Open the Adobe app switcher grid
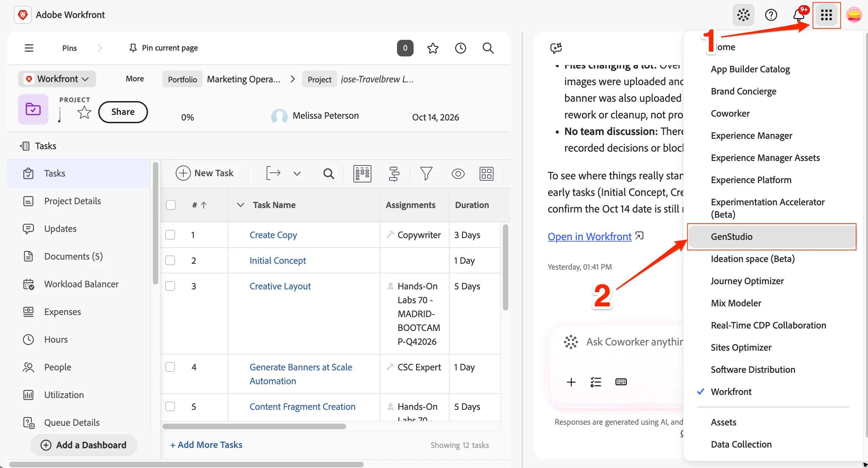Viewport: 868px width, 468px height. [826, 15]
